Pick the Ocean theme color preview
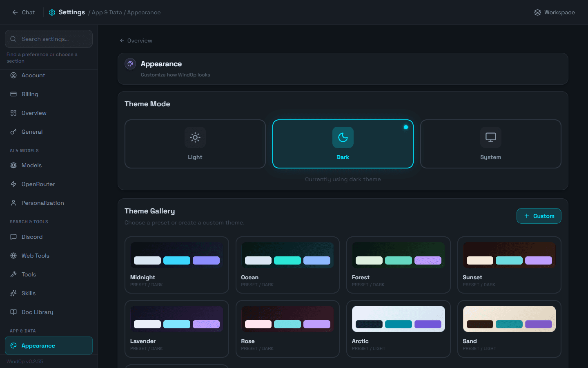This screenshot has width=588, height=368. (x=287, y=255)
